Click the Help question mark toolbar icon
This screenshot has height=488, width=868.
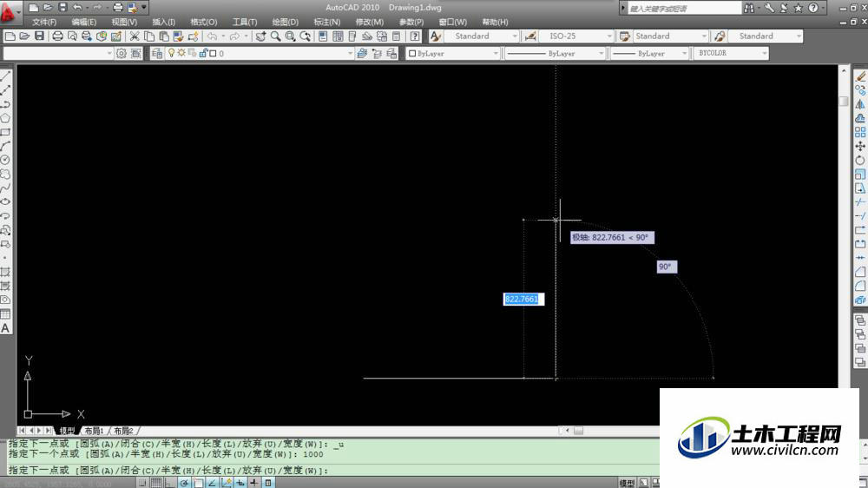(415, 36)
